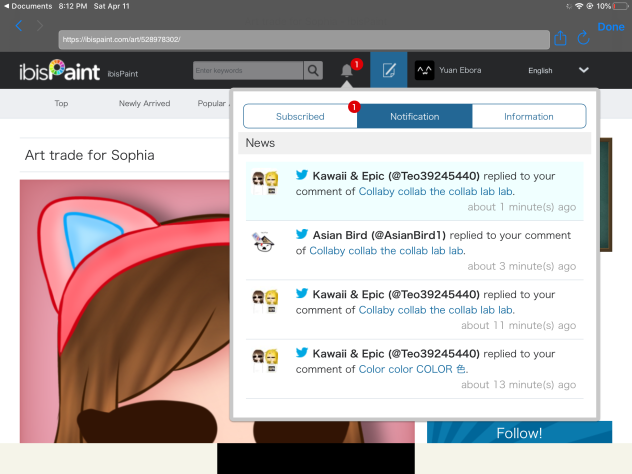Click the about 11 minute(s) ago timestamp
Screen dimensions: 632x474
tap(518, 325)
